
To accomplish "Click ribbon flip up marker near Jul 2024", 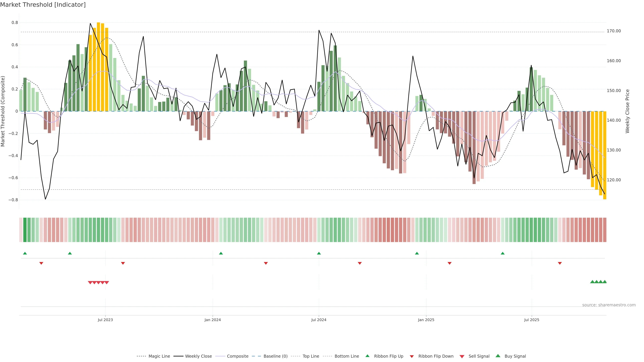I will [x=319, y=253].
